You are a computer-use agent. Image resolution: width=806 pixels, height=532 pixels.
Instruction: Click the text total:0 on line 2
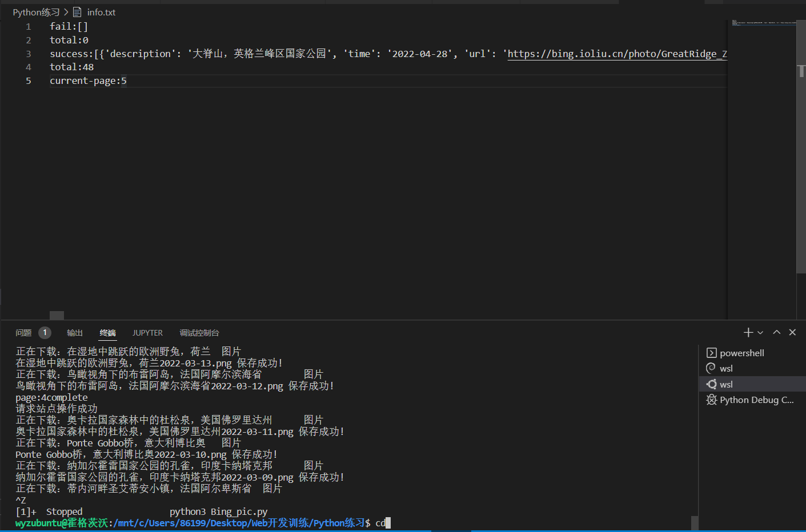click(x=69, y=40)
